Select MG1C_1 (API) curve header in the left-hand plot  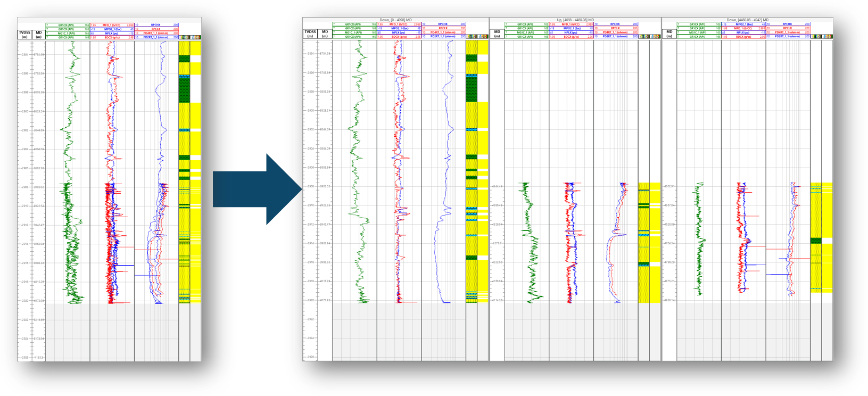68,33
